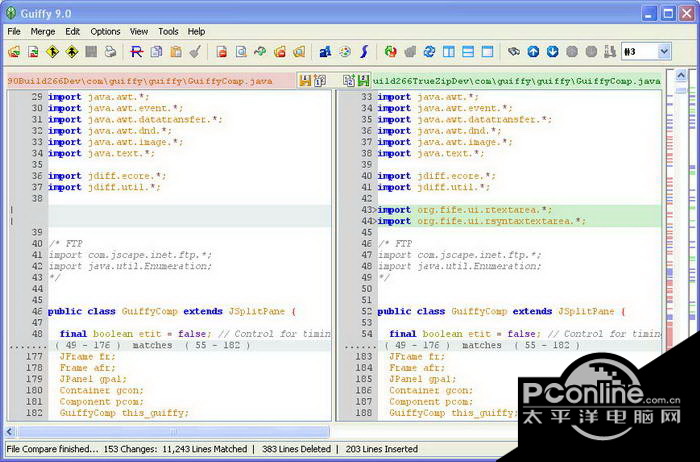Toggle horizontal split view layout

468,51
